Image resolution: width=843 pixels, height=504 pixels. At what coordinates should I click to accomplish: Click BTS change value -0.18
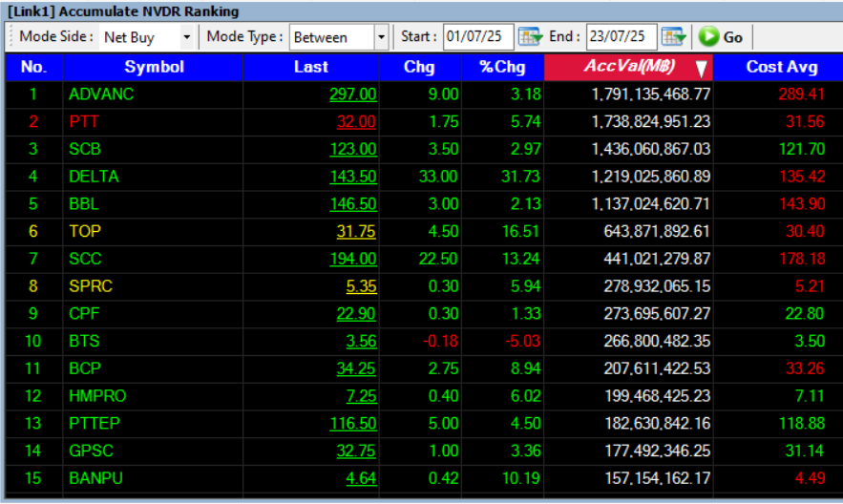click(440, 341)
